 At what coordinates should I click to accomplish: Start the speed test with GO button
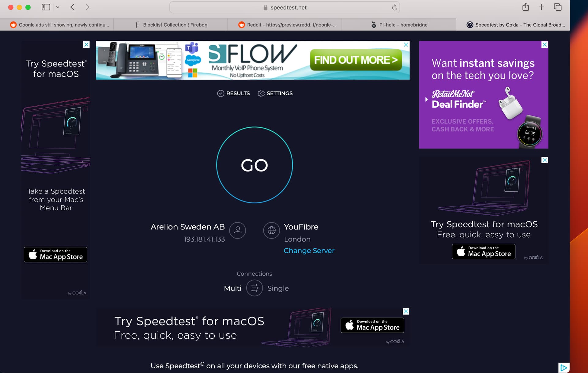[254, 165]
